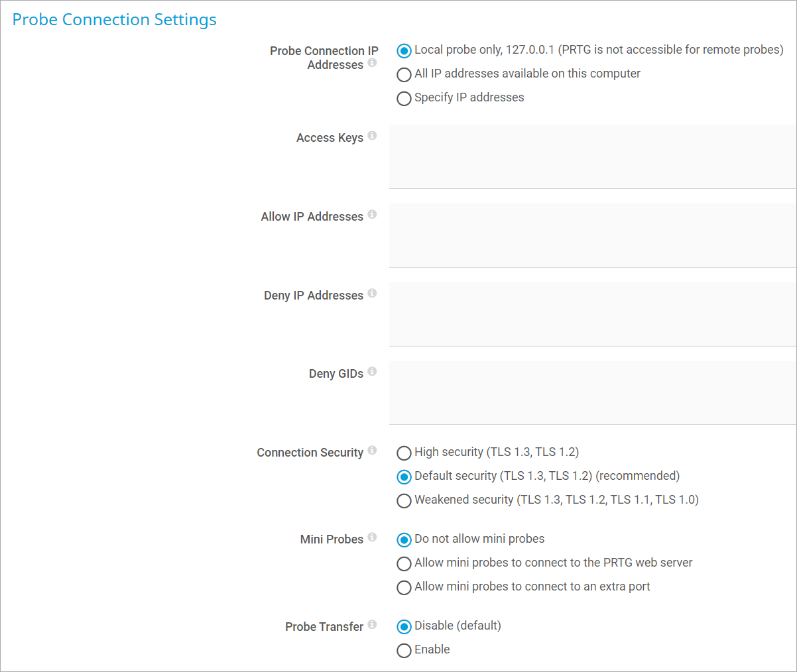Select High security TLS option

(404, 453)
